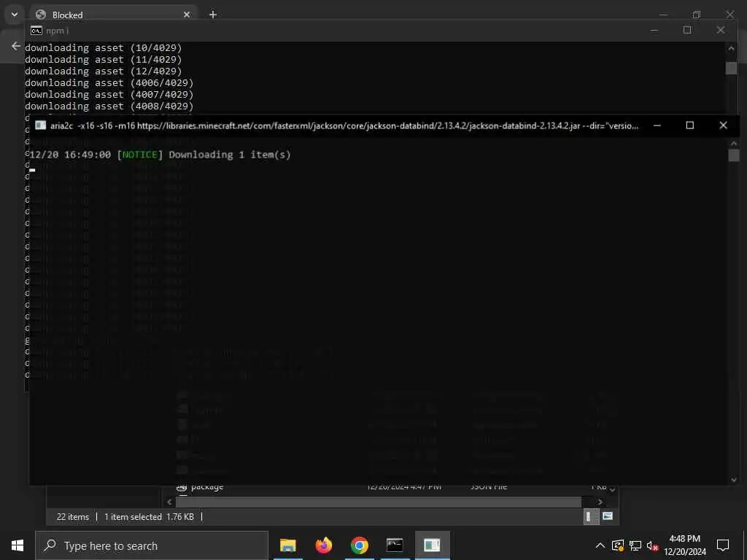The image size is (747, 560).
Task: Click aria2c window scroll down arrow
Action: (734, 480)
